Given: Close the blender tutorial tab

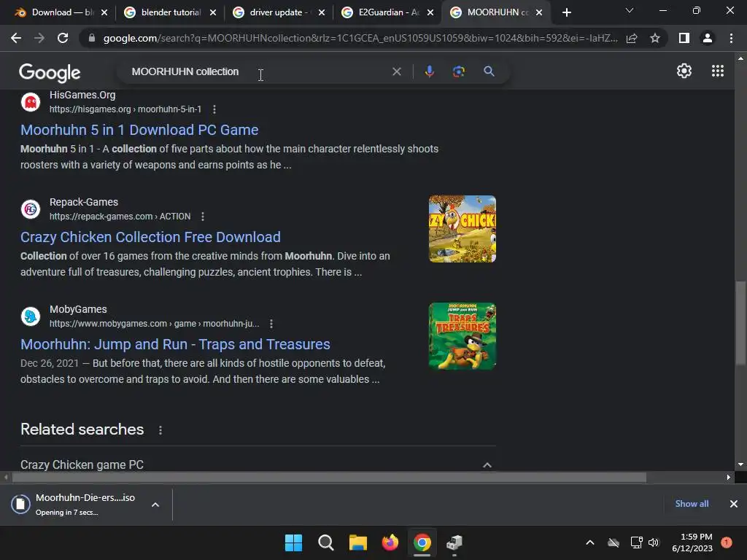Looking at the screenshot, I should pyautogui.click(x=213, y=12).
